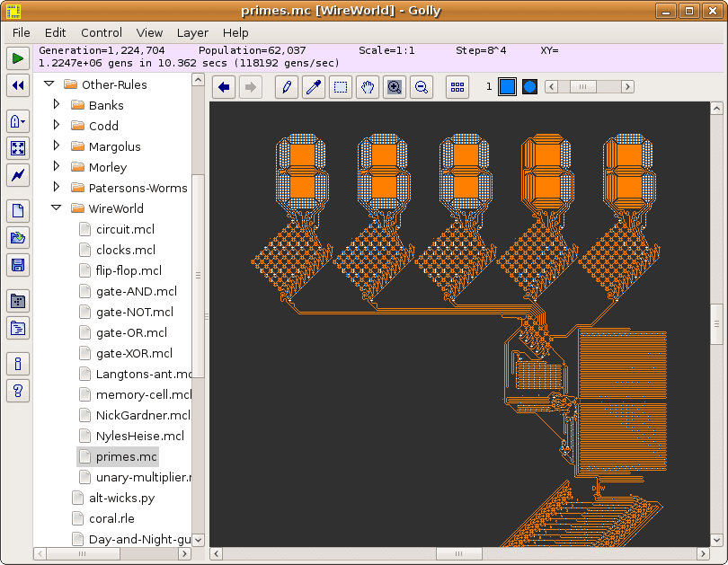Image resolution: width=728 pixels, height=565 pixels.
Task: Open the algorithm selection dropdown button
Action: click(18, 121)
